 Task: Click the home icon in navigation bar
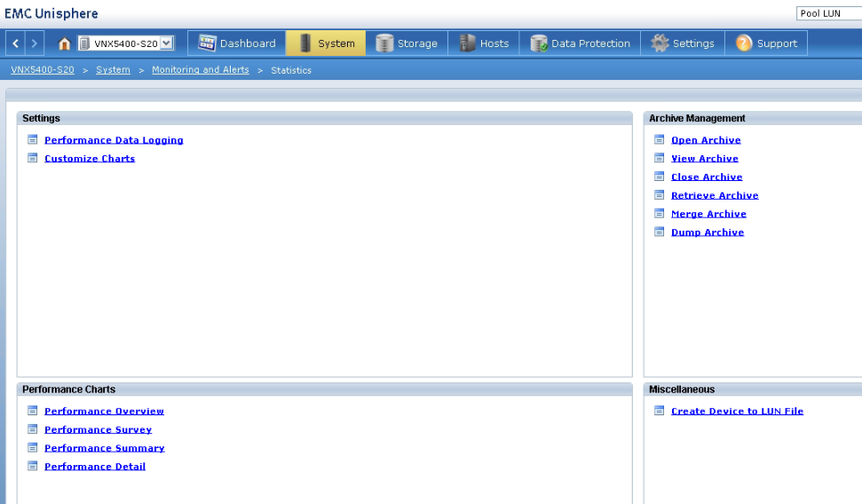pos(64,43)
